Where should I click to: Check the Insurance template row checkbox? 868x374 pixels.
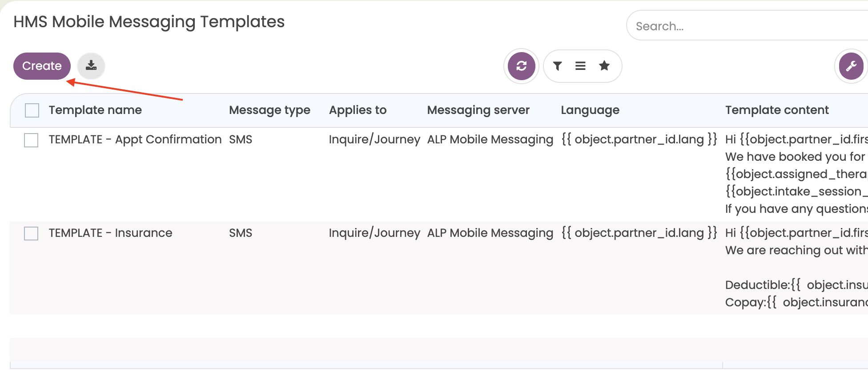pos(31,233)
